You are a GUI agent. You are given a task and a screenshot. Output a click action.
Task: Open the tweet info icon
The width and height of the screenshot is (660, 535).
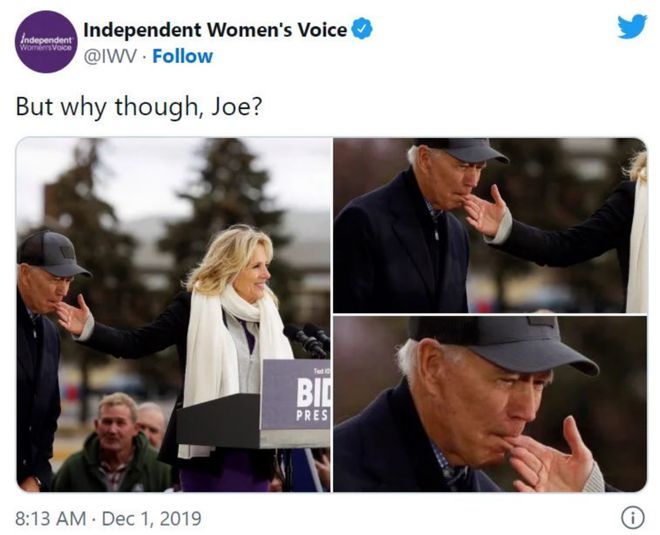[x=632, y=517]
